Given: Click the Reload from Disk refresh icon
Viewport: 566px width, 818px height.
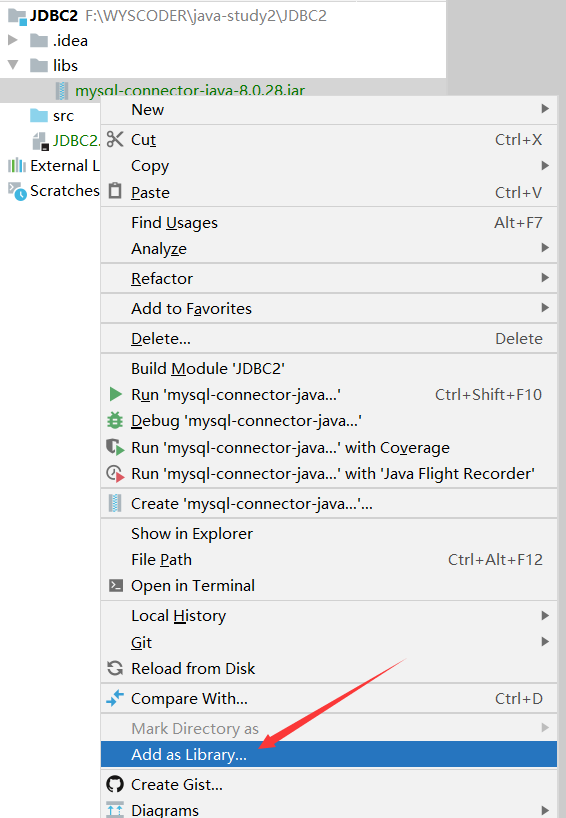Looking at the screenshot, I should coord(115,668).
